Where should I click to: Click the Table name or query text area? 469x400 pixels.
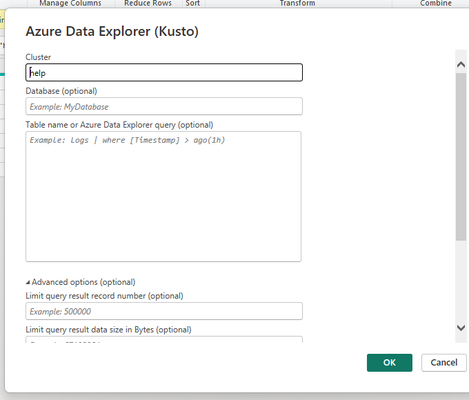pos(163,196)
